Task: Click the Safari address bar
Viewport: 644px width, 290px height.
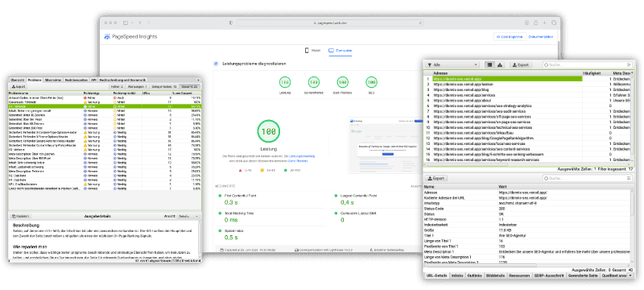Action: [x=330, y=23]
